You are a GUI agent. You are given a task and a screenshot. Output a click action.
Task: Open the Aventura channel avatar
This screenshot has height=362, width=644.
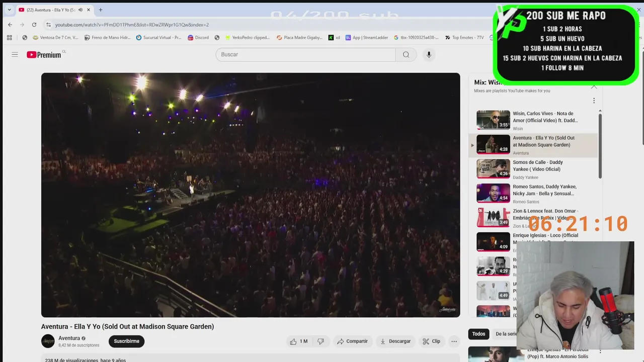pos(48,341)
